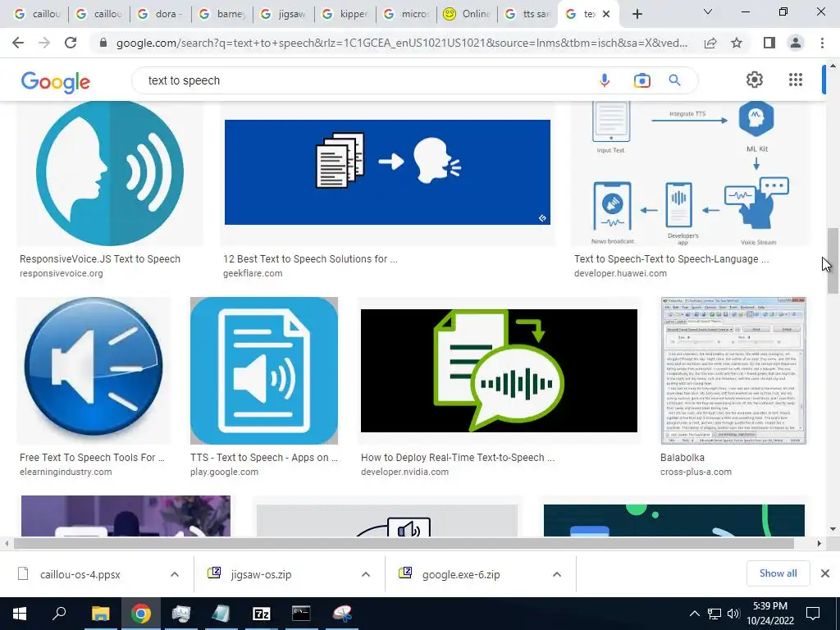Click the 'cross-plus-a.com' source text
Screen dimensions: 840x630
click(696, 472)
